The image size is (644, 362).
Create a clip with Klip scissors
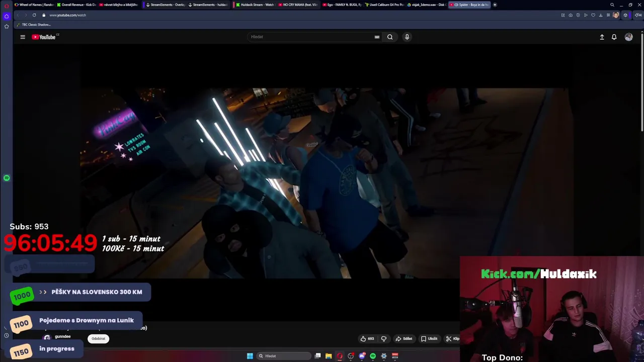coord(452,338)
